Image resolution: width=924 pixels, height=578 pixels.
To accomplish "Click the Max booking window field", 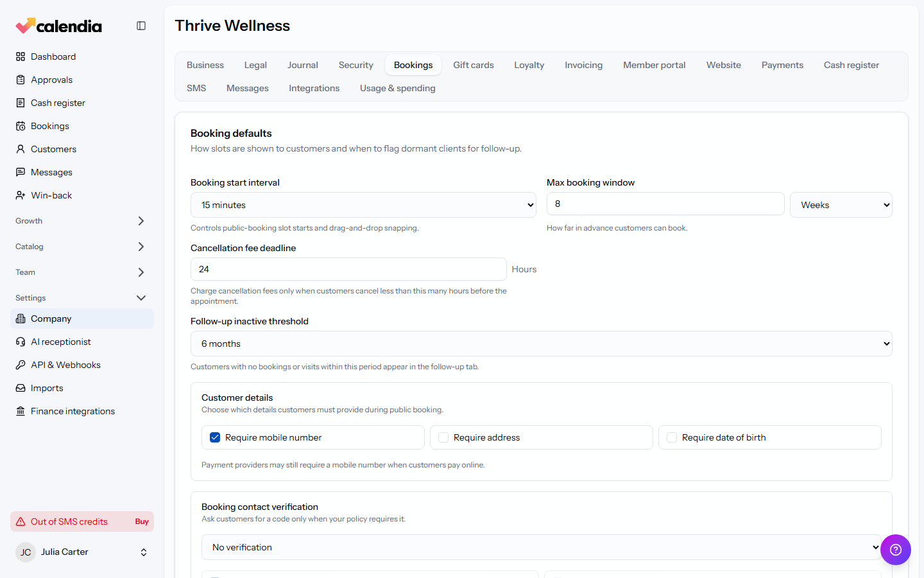I will [x=665, y=204].
